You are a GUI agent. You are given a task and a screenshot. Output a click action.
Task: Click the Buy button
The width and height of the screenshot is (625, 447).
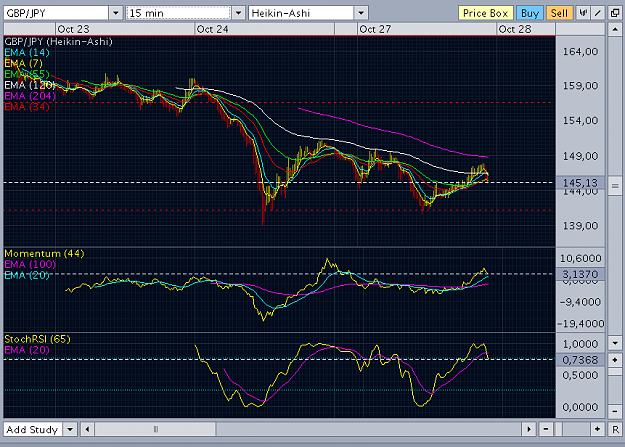click(x=530, y=13)
